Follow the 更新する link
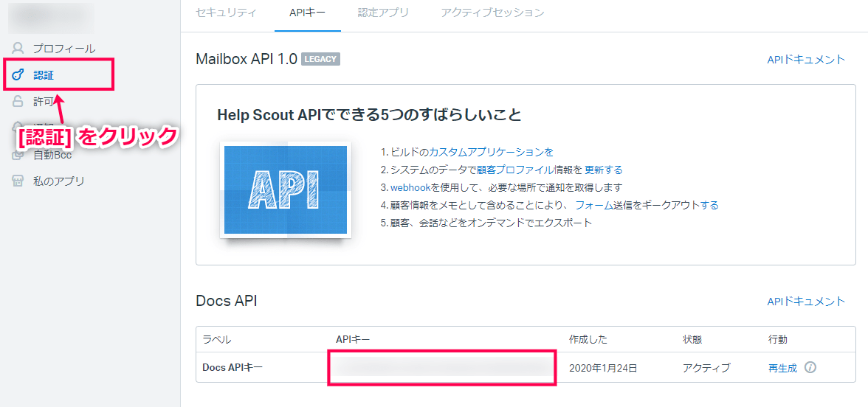This screenshot has width=868, height=407. [x=604, y=170]
